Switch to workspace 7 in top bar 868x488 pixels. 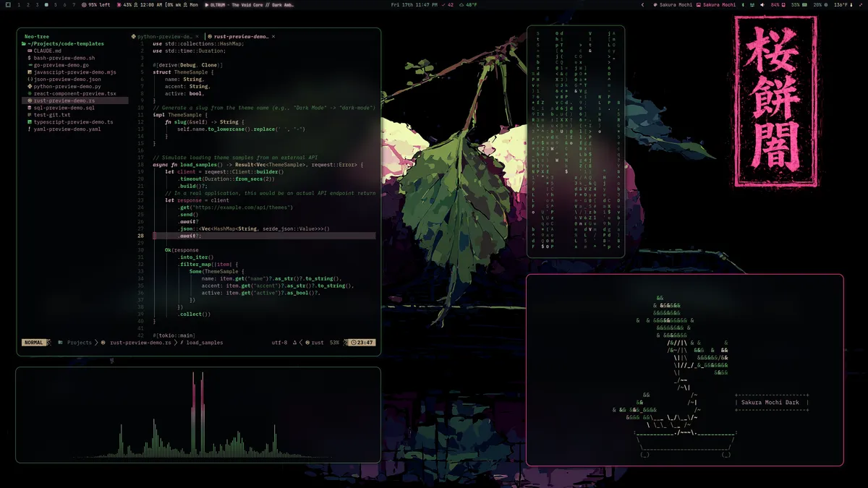(x=74, y=5)
